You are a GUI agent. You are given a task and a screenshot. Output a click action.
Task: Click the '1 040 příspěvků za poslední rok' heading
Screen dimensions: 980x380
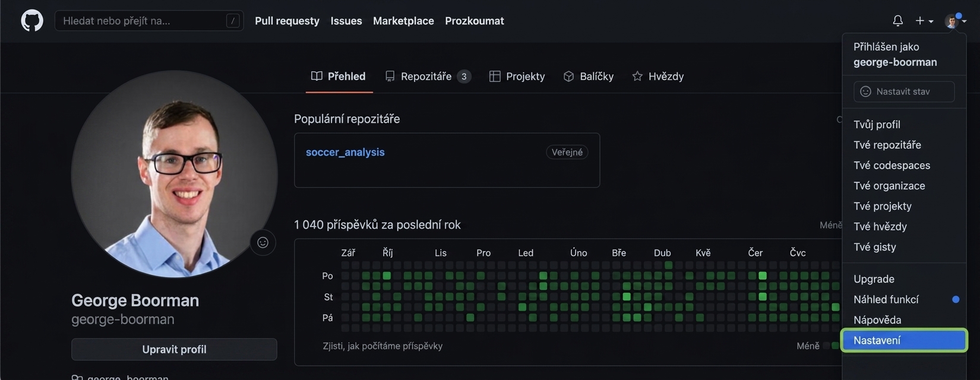[x=377, y=224]
